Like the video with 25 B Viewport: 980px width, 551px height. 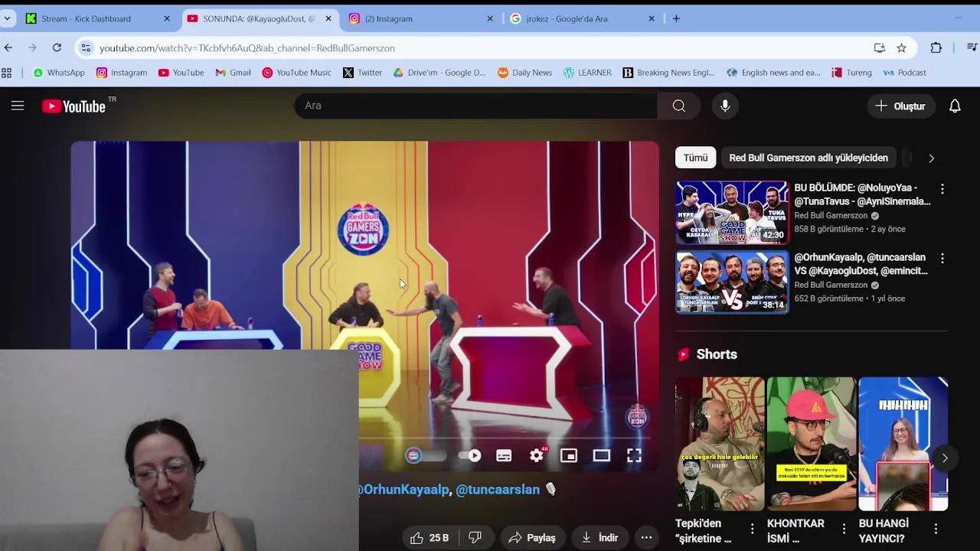click(430, 537)
